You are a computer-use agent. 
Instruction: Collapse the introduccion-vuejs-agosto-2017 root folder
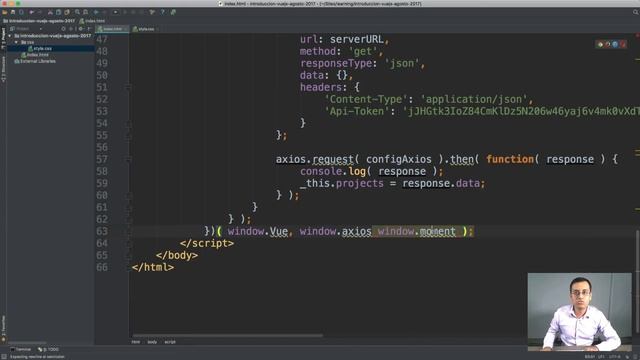coord(10,36)
